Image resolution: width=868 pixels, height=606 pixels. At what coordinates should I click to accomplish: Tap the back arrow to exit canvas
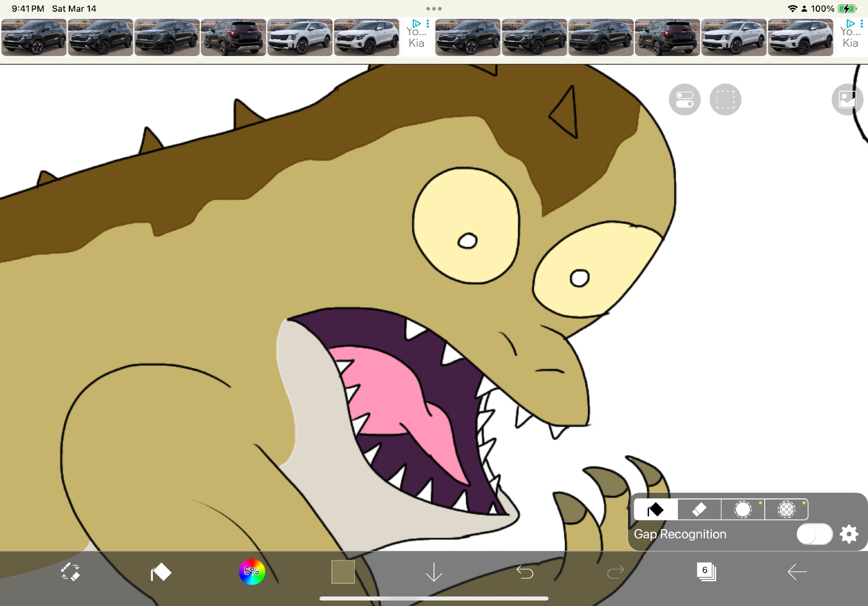point(797,572)
